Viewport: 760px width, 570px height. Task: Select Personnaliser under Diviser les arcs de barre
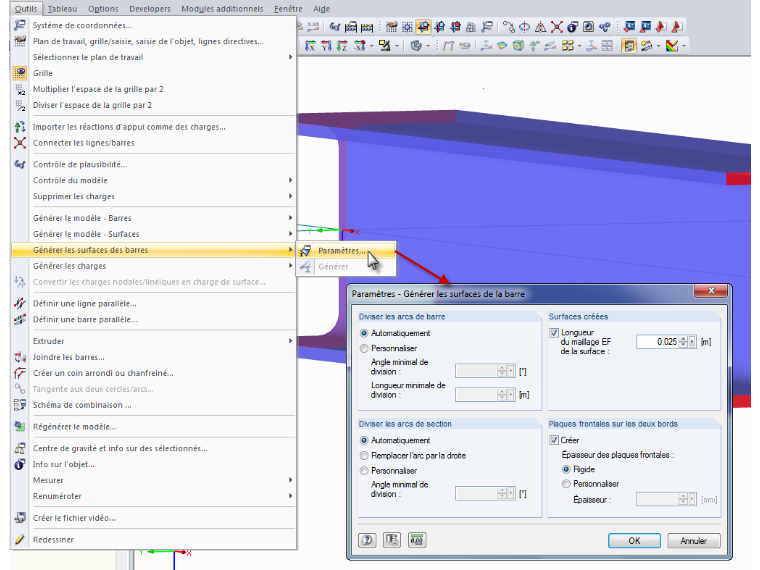coord(364,348)
